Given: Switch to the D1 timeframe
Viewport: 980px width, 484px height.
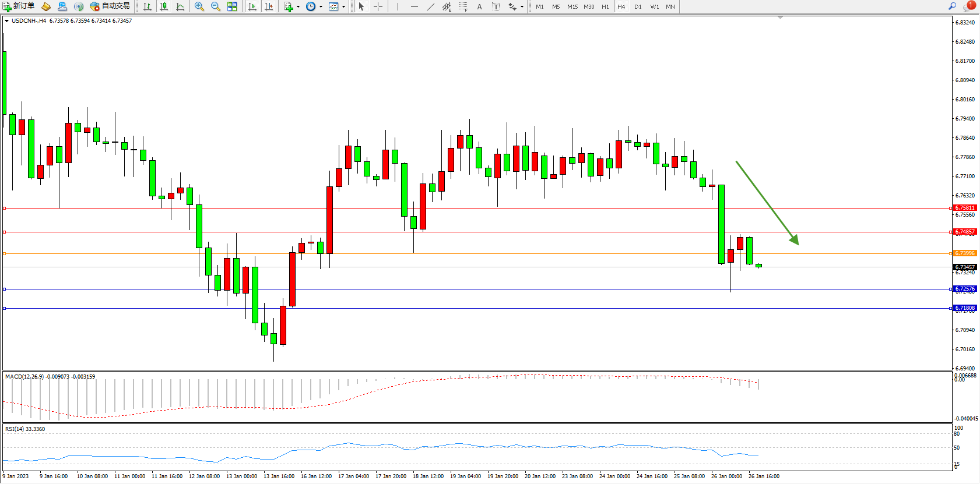Looking at the screenshot, I should (x=638, y=6).
